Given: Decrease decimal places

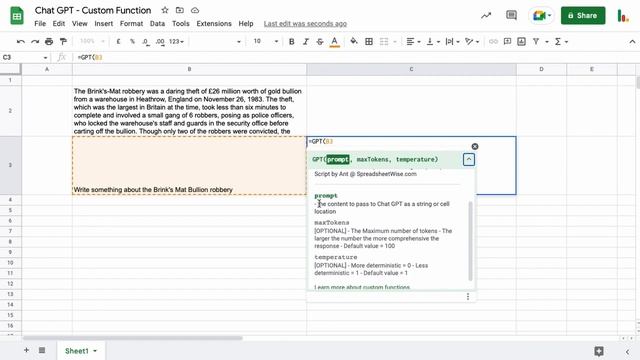Looking at the screenshot, I should point(146,42).
